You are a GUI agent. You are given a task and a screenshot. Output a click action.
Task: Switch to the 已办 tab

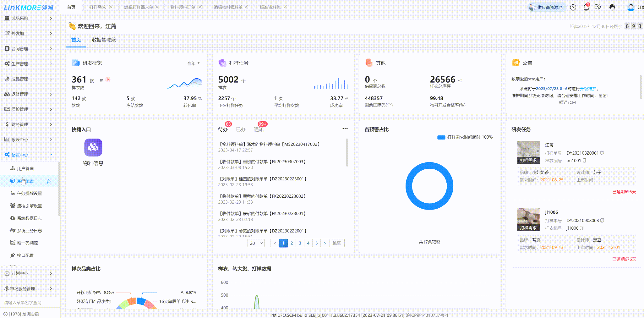tap(241, 129)
